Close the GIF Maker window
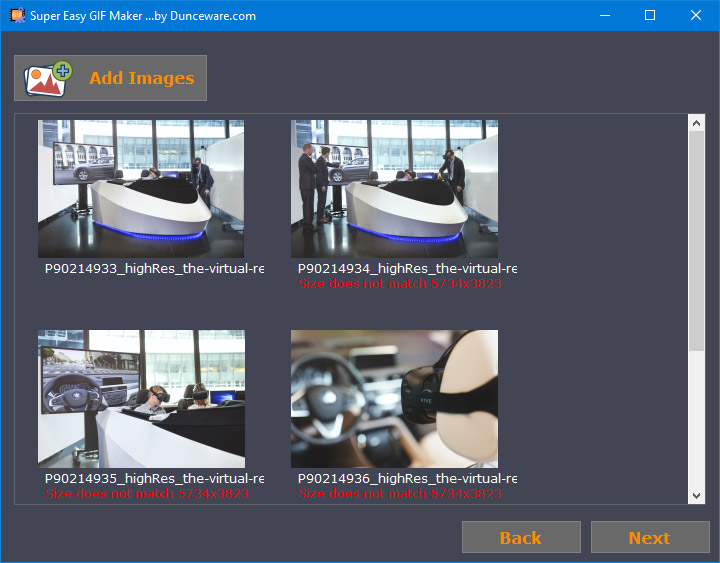This screenshot has width=720, height=563. [696, 16]
